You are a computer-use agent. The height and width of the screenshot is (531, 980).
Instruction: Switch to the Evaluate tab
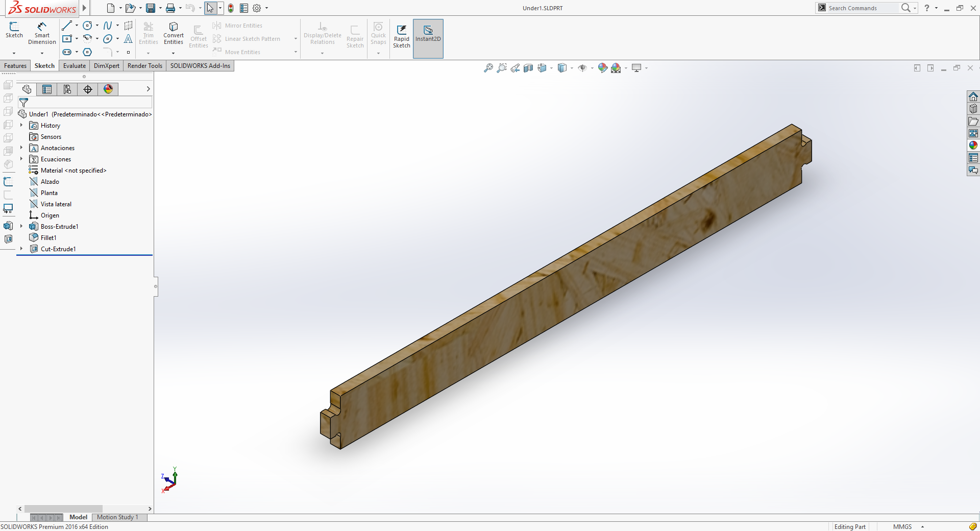pos(75,66)
